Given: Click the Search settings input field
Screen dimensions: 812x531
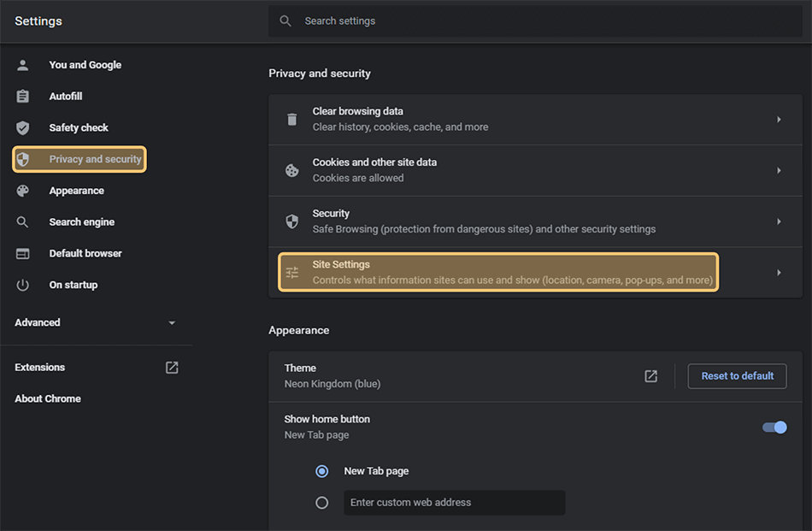Looking at the screenshot, I should [x=535, y=21].
